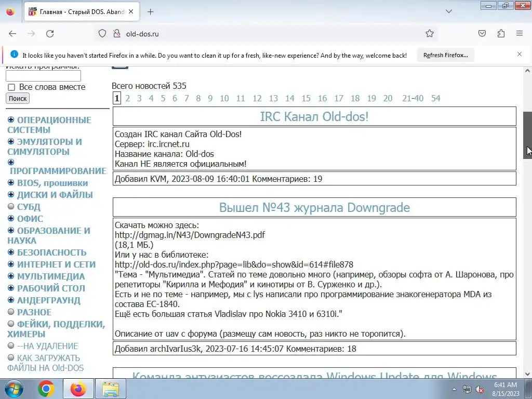Click the Поиск search button
The width and height of the screenshot is (532, 399).
pyautogui.click(x=18, y=98)
